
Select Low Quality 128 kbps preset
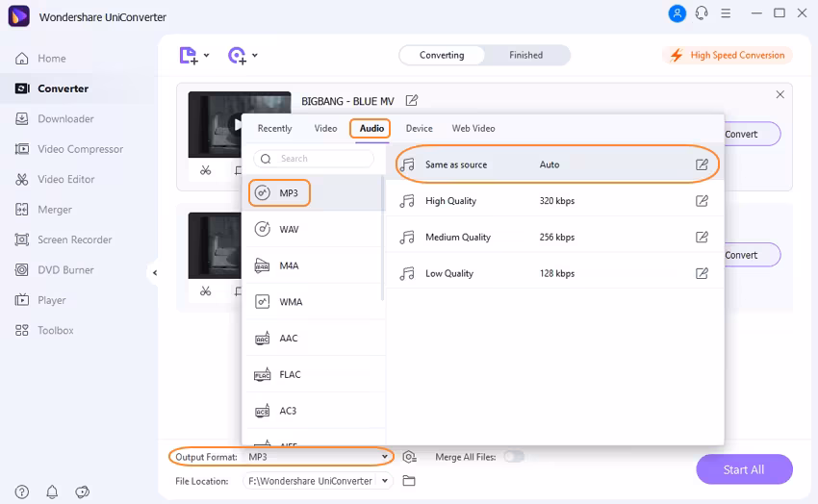click(x=554, y=273)
